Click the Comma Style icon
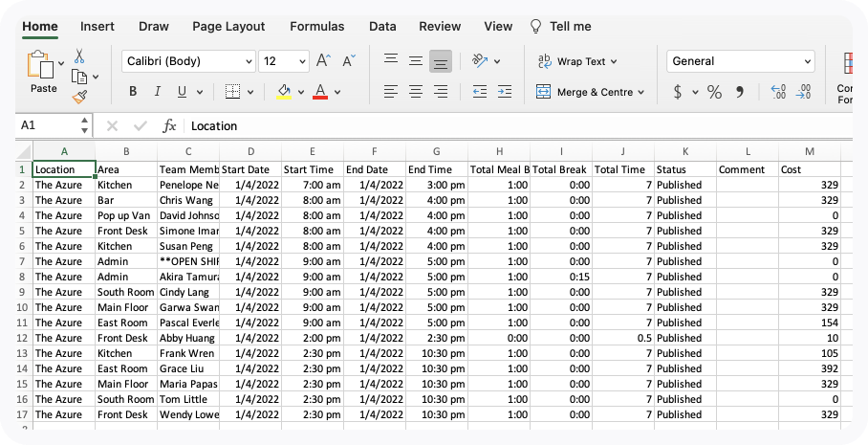Viewport: 868px width, 445px height. click(x=739, y=92)
